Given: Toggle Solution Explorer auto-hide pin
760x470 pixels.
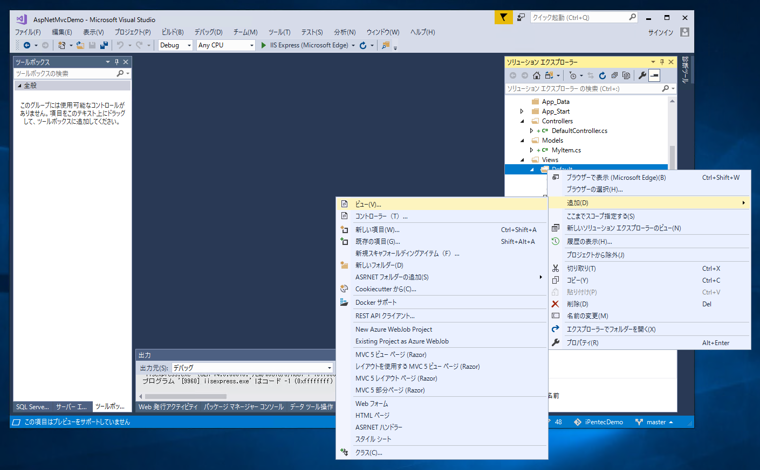Looking at the screenshot, I should click(662, 62).
